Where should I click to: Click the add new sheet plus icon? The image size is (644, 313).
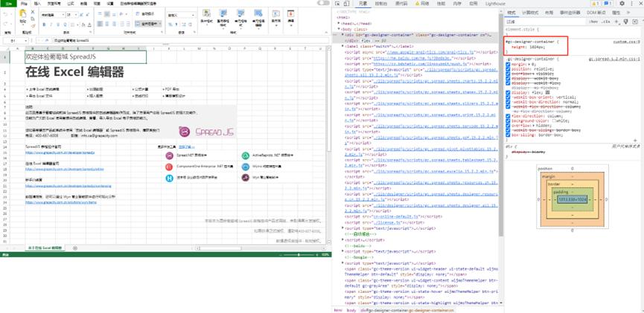point(74,248)
